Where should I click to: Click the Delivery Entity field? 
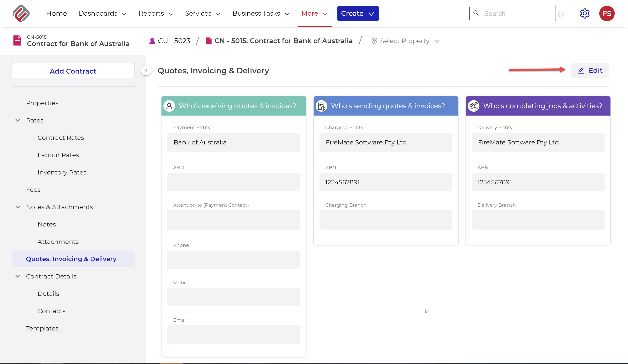tap(538, 142)
